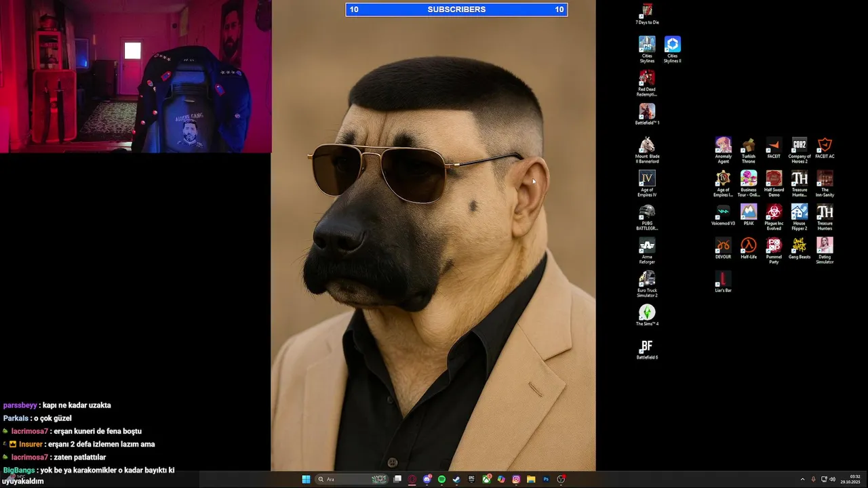This screenshot has width=868, height=488.
Task: Click the taskbar search box Ara
Action: coord(352,479)
